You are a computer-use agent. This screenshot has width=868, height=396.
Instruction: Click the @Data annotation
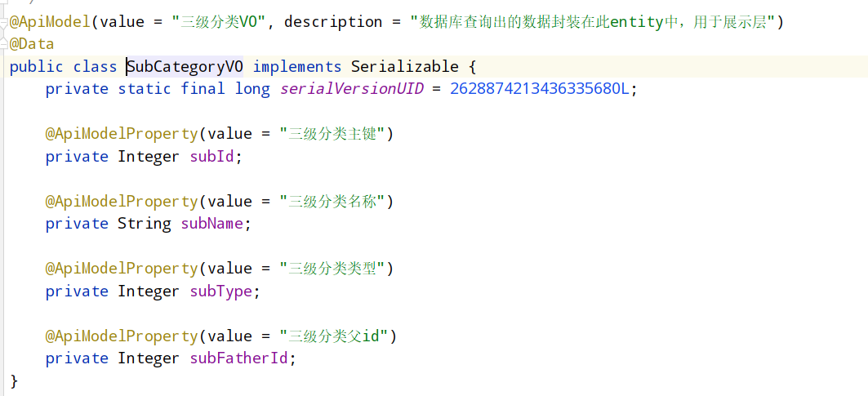[32, 44]
